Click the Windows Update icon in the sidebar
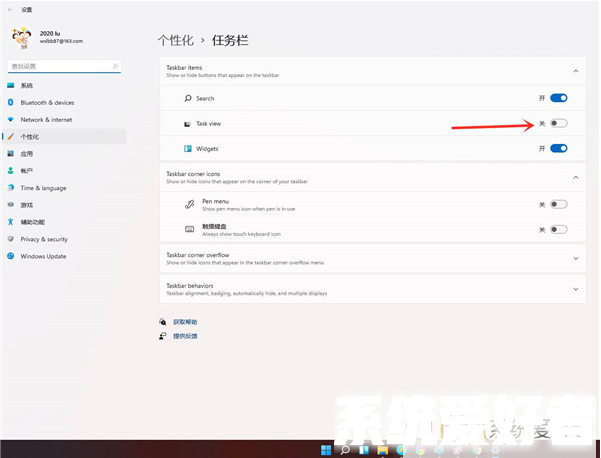This screenshot has width=601, height=458. coord(11,256)
